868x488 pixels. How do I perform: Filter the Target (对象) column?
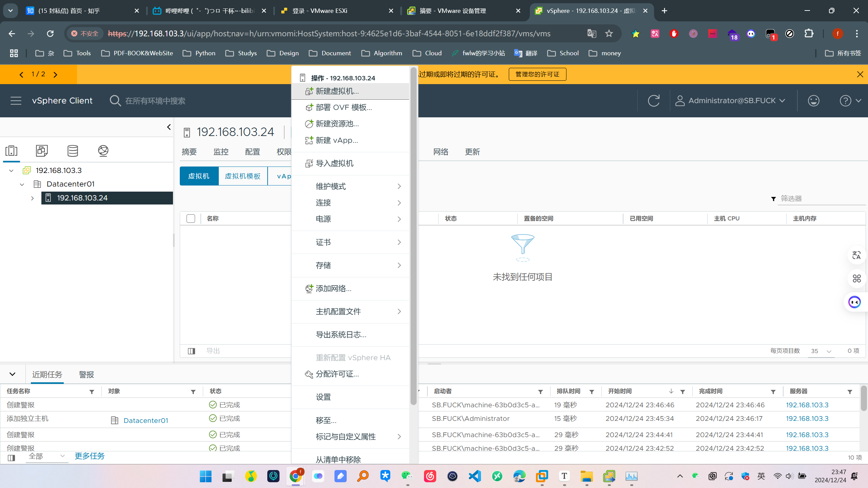point(193,392)
